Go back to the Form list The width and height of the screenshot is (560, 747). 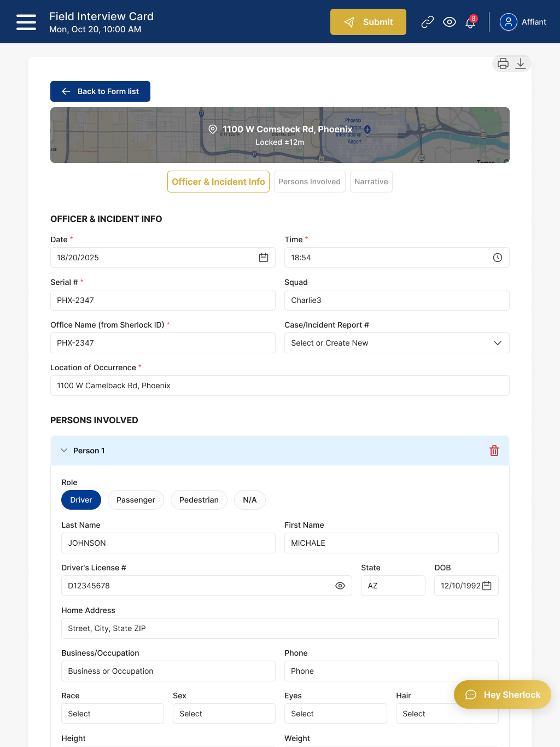tap(100, 91)
